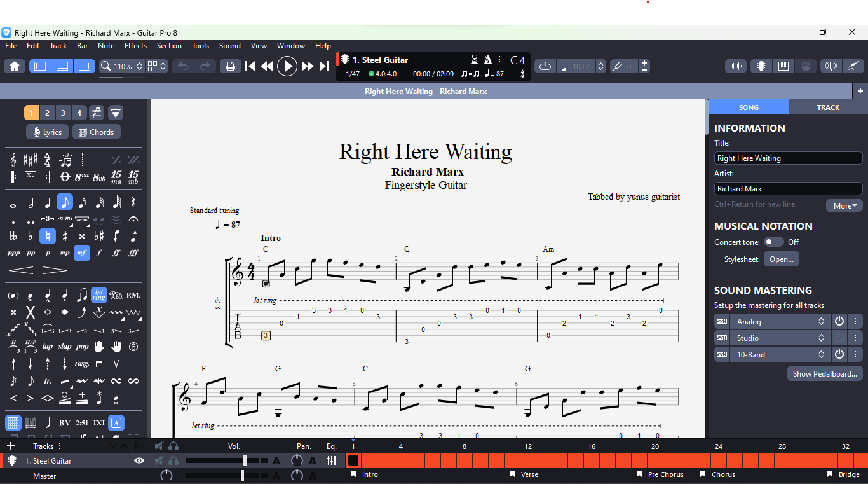Viewport: 868px width, 484px height.
Task: Open the 10-Band preset dropdown
Action: [x=780, y=354]
